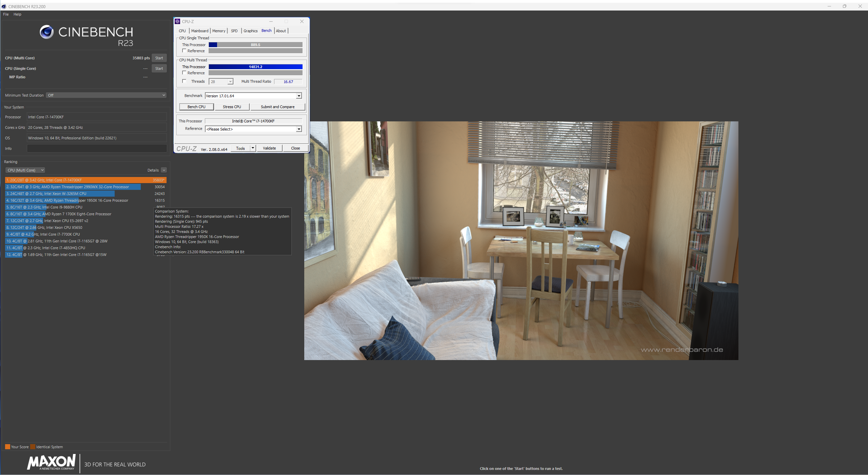Viewport: 868px width, 475px height.
Task: Click the 35803 pts multi core score
Action: (x=141, y=58)
